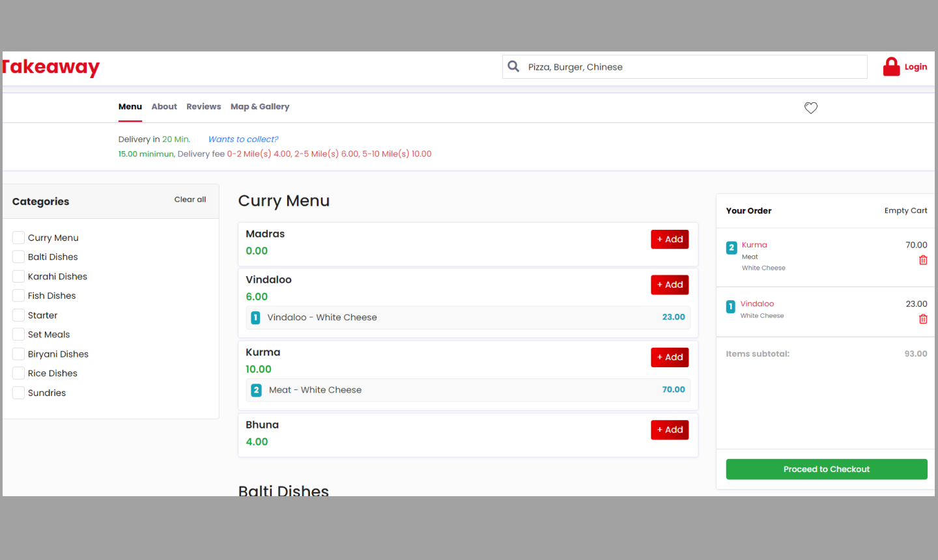
Task: Click the quantity badge beside Kurma in cart
Action: pos(731,247)
